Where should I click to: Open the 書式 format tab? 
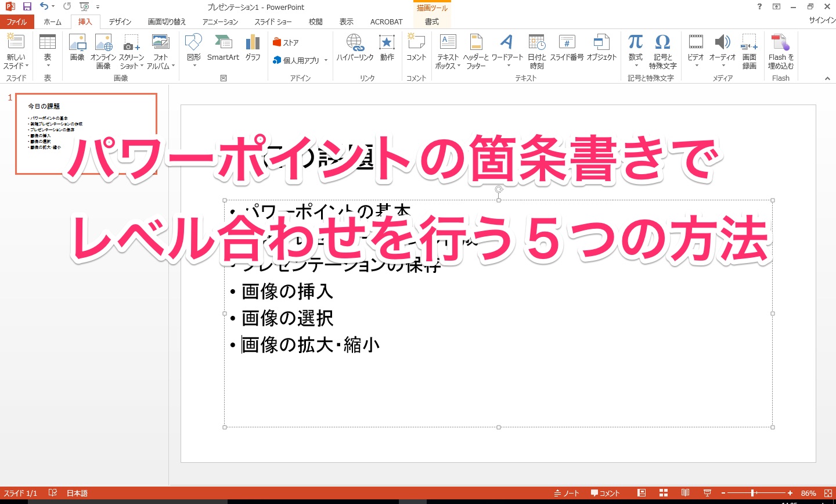432,21
